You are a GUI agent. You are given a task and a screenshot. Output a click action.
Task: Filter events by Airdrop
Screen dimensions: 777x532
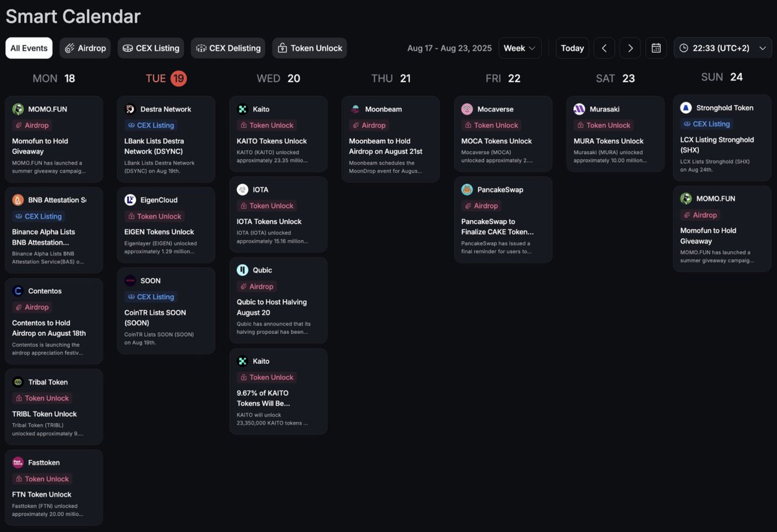pos(85,48)
